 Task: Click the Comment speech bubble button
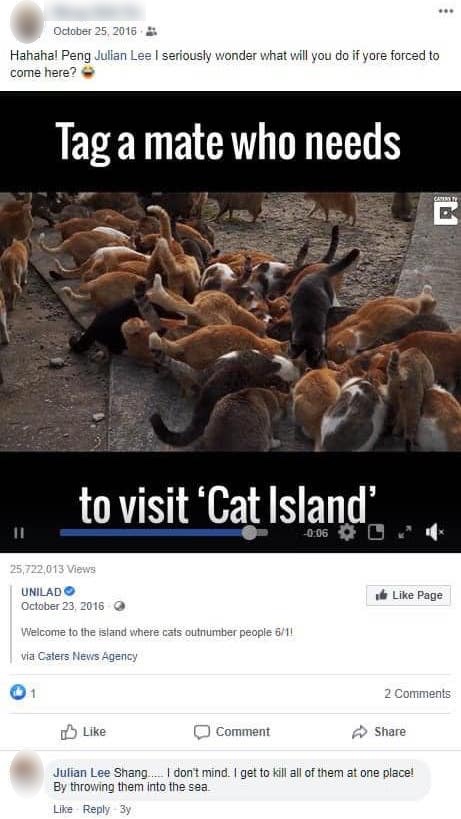[x=232, y=732]
